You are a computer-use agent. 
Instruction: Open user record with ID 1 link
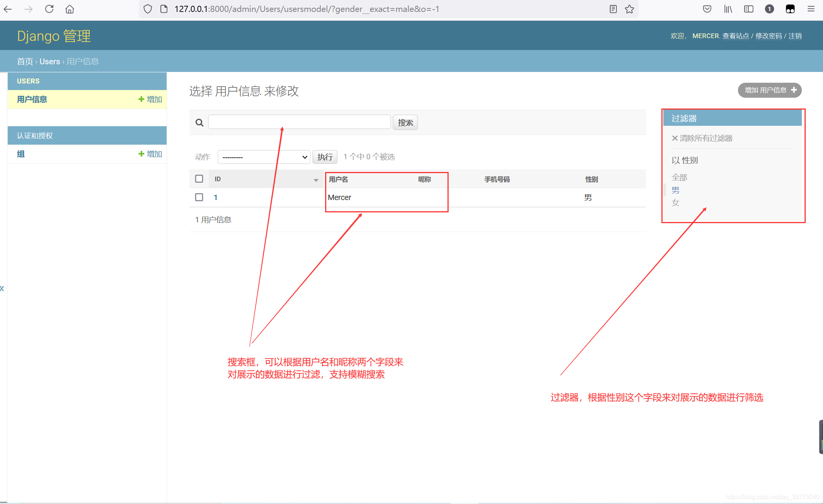tap(215, 197)
